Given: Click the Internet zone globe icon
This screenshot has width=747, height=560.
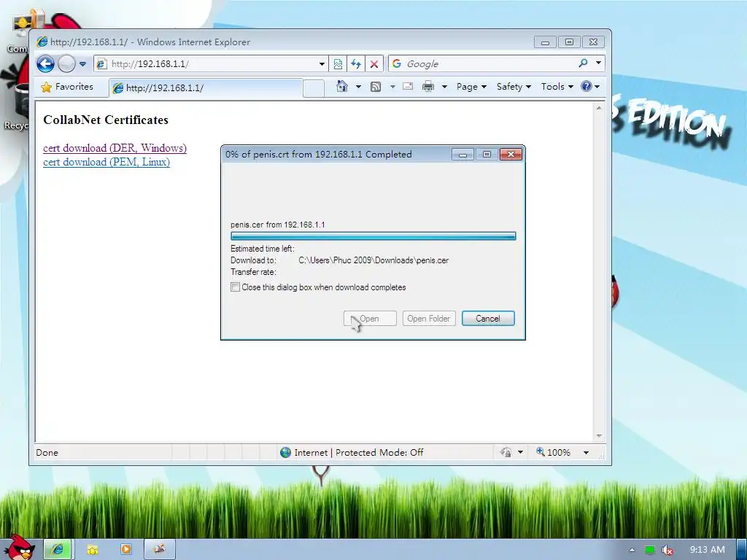Looking at the screenshot, I should [x=285, y=452].
